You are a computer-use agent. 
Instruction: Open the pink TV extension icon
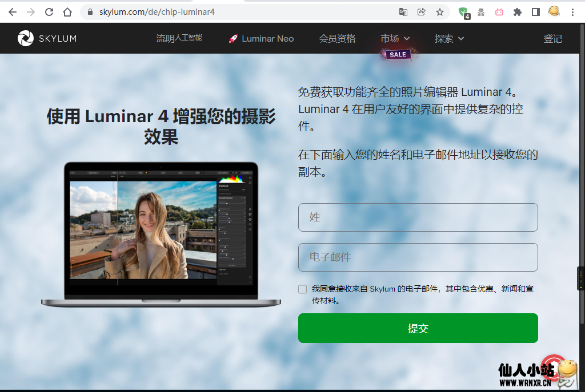coord(499,12)
